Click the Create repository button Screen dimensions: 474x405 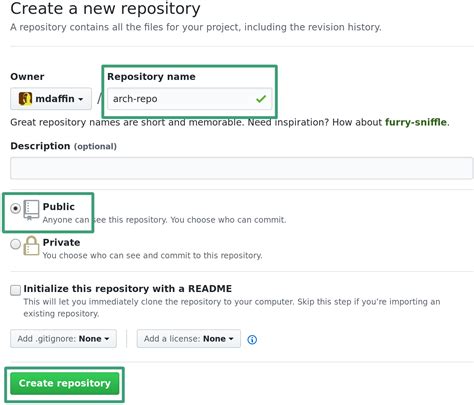pos(64,383)
